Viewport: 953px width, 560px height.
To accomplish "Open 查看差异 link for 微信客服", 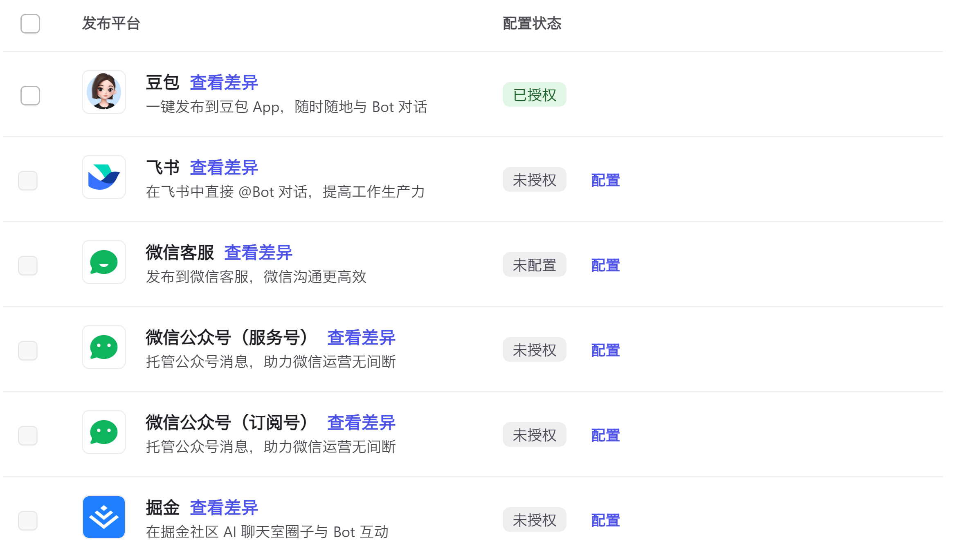I will [x=258, y=253].
